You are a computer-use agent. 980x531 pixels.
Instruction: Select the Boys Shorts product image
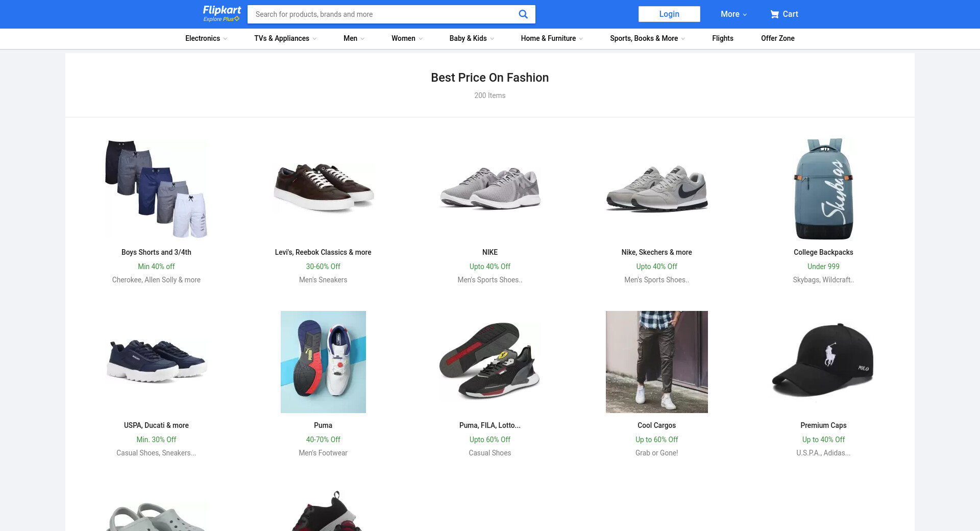[156, 189]
